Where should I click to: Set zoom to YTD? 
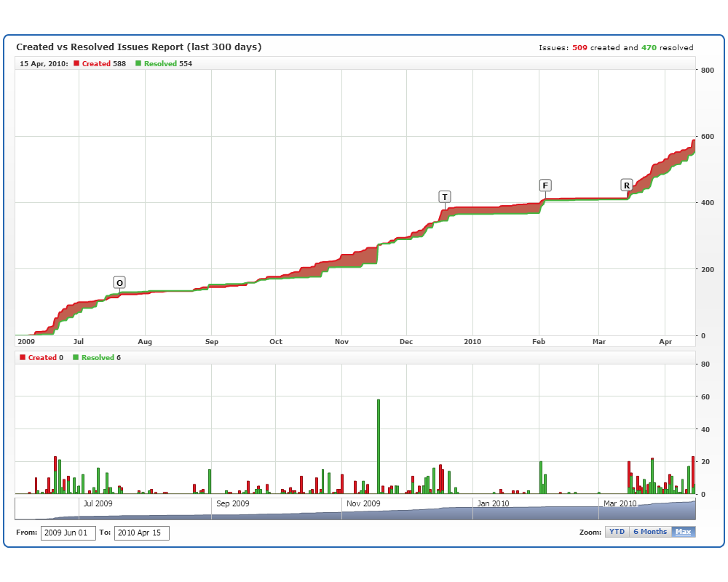tap(617, 532)
